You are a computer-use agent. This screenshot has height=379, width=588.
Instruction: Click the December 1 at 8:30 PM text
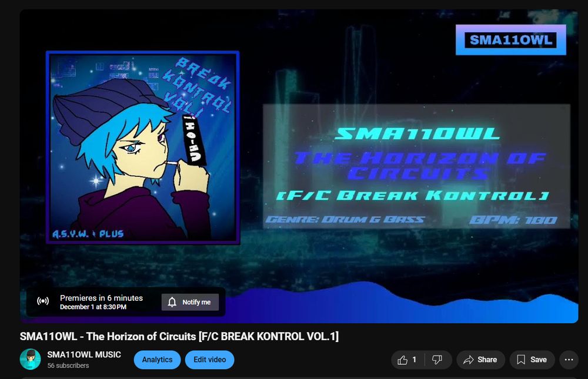tap(93, 307)
